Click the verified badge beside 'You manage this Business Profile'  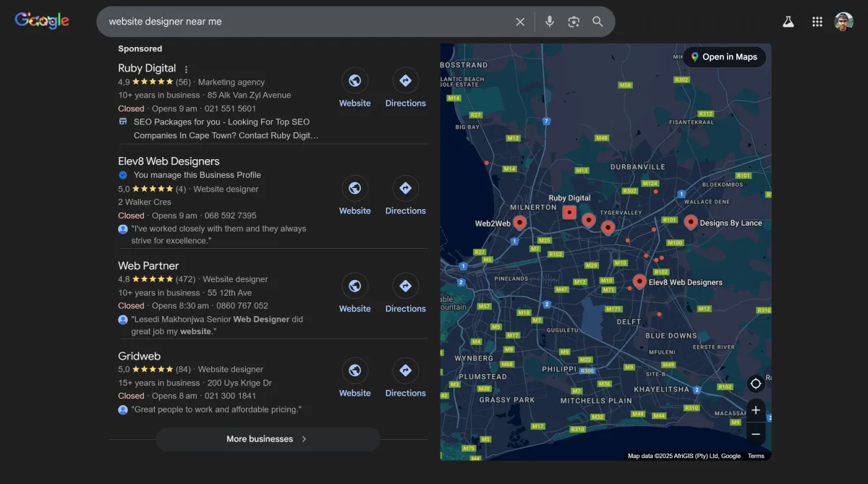pyautogui.click(x=123, y=175)
